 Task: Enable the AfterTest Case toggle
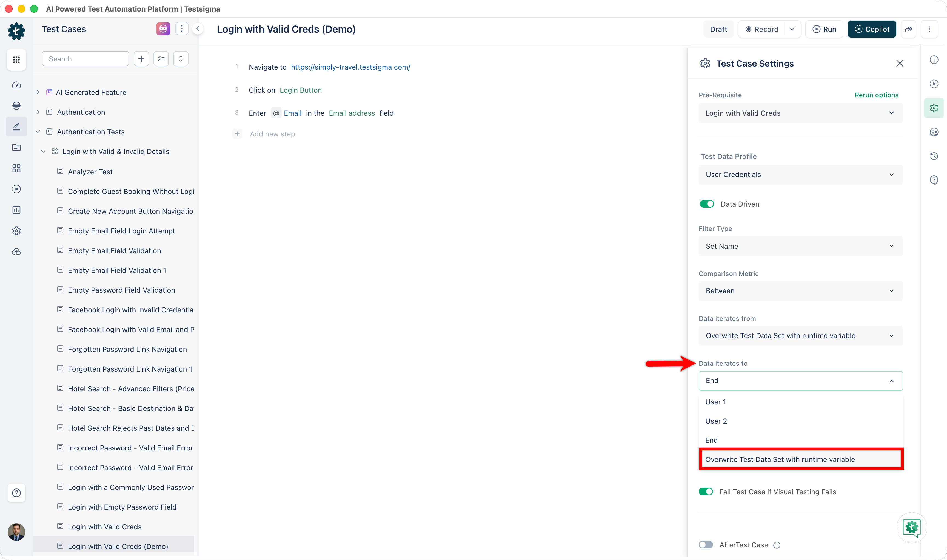point(706,545)
